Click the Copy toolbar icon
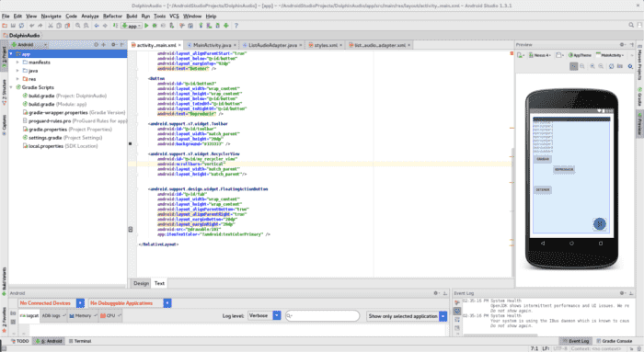The width and height of the screenshot is (644, 352). point(59,26)
